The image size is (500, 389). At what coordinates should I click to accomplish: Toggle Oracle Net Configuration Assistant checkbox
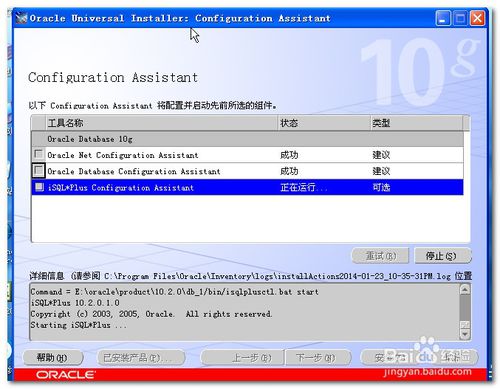coord(39,154)
